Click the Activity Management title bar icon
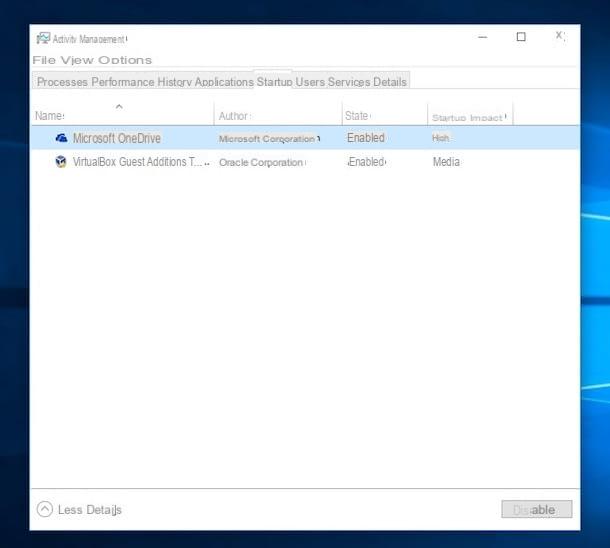This screenshot has height=548, width=610. pos(43,39)
